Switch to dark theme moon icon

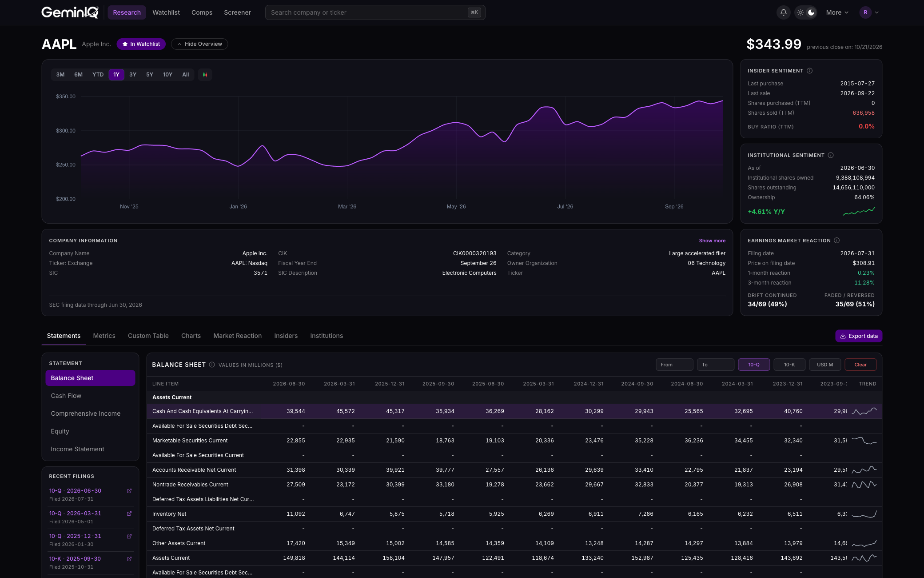pos(811,12)
